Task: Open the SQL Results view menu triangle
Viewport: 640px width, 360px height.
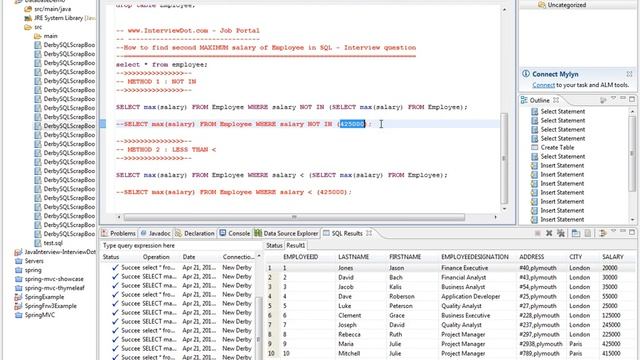Action: coord(613,231)
